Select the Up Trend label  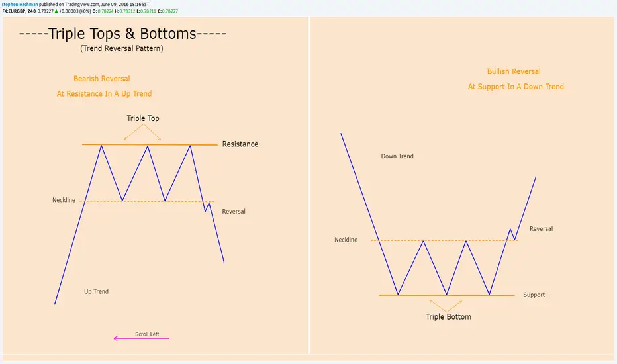[96, 291]
